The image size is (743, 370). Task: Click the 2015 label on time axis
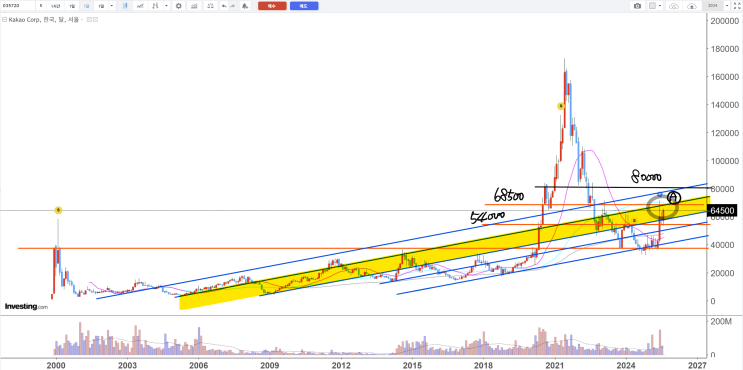(x=412, y=365)
